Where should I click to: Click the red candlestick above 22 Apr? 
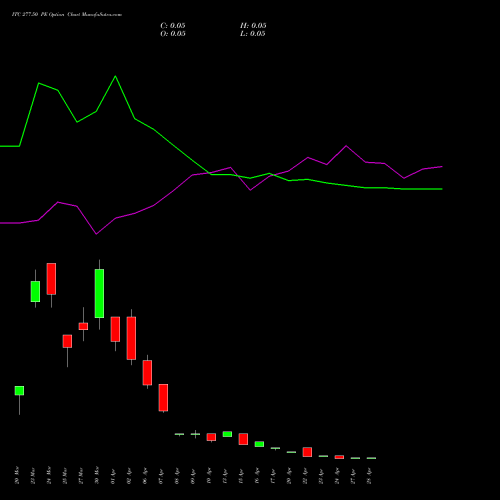tap(307, 452)
